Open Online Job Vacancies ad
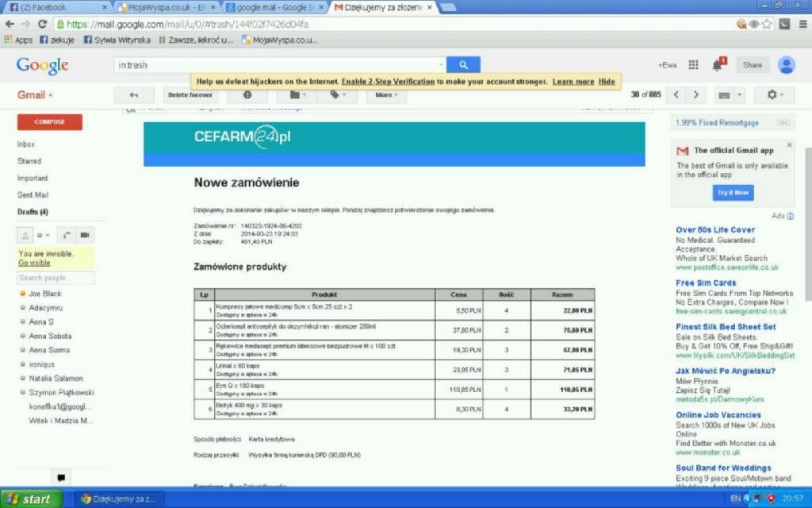Screen dimensions: 812x508 pos(718,414)
